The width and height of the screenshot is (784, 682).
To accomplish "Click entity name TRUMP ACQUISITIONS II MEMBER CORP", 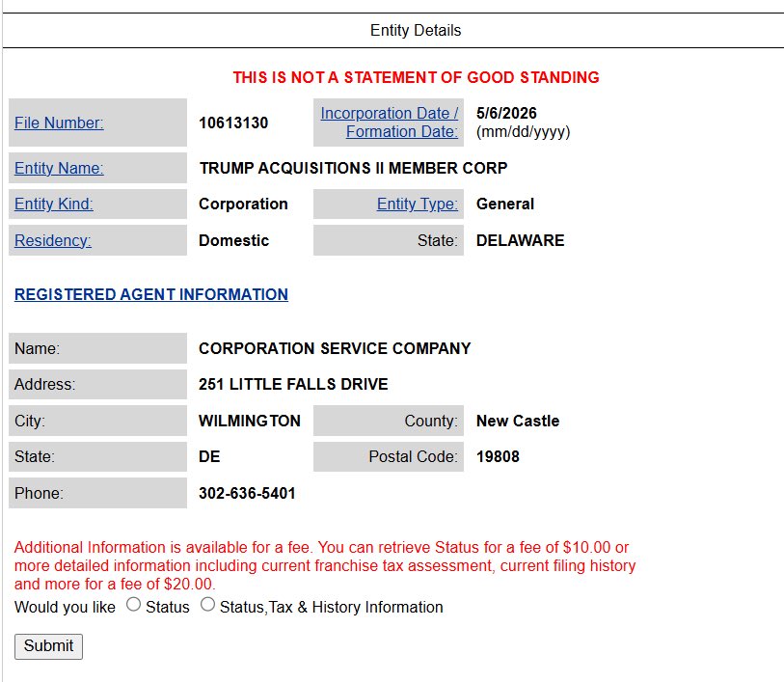I will click(x=353, y=168).
